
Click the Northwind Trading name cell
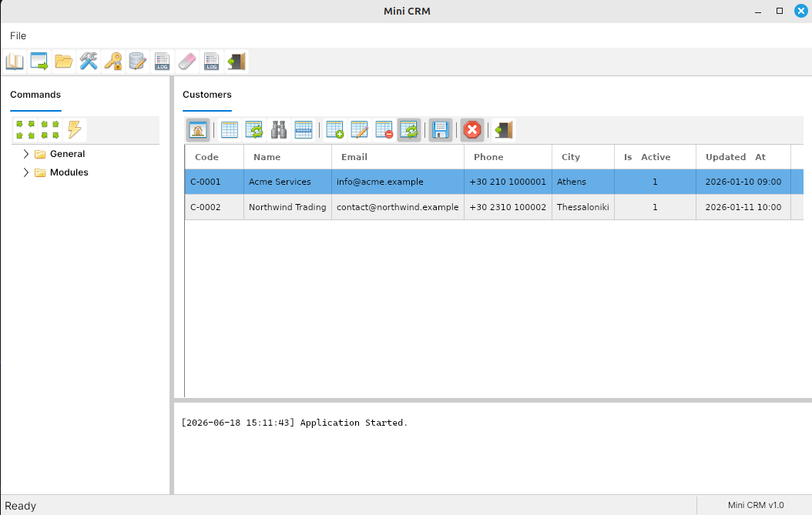[288, 207]
